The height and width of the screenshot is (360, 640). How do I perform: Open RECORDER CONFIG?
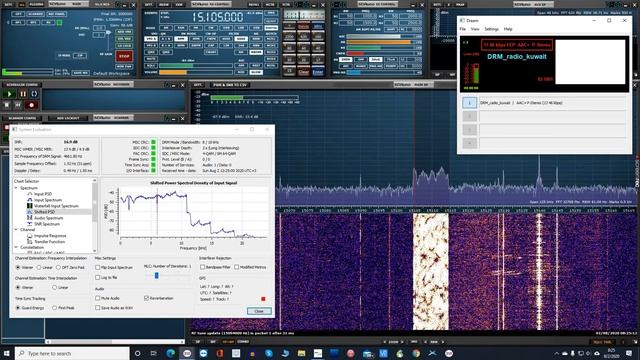22,85
